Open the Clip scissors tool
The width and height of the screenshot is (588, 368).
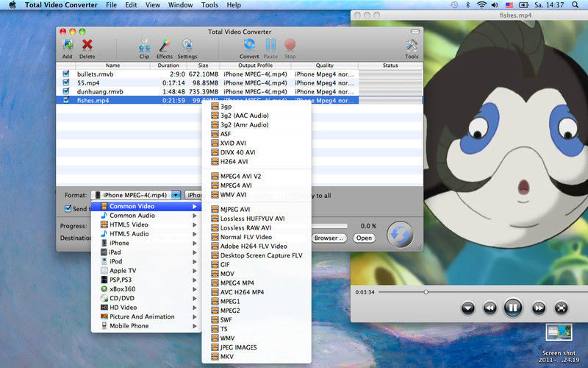coord(144,46)
